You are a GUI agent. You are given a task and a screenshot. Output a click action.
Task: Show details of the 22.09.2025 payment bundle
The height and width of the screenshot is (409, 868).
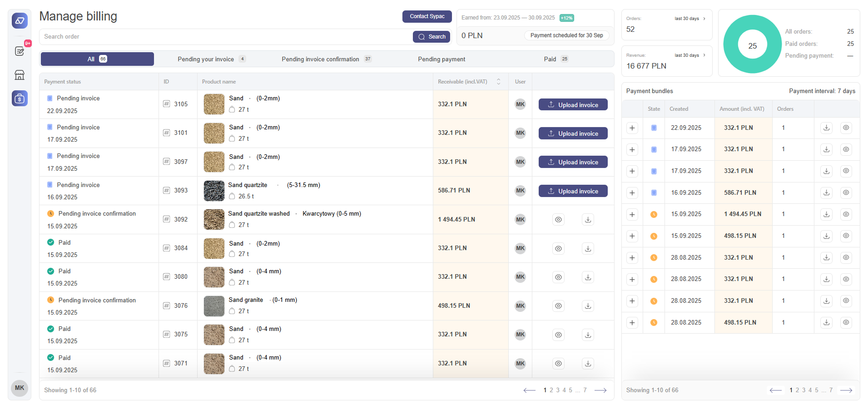point(846,128)
